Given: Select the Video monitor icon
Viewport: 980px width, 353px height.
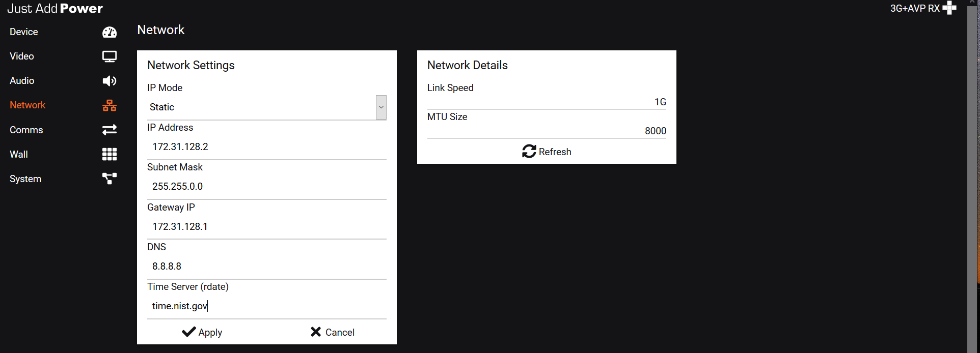Looking at the screenshot, I should pyautogui.click(x=110, y=56).
